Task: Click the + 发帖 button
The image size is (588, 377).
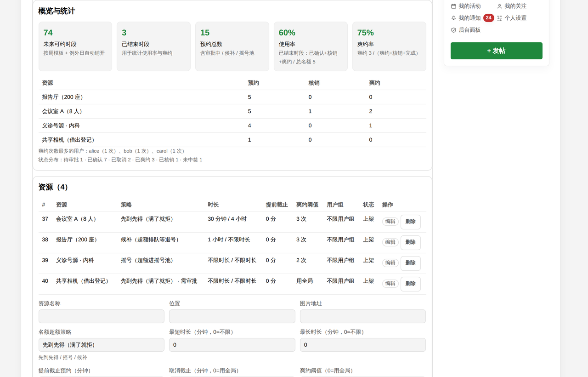Action: click(x=496, y=51)
